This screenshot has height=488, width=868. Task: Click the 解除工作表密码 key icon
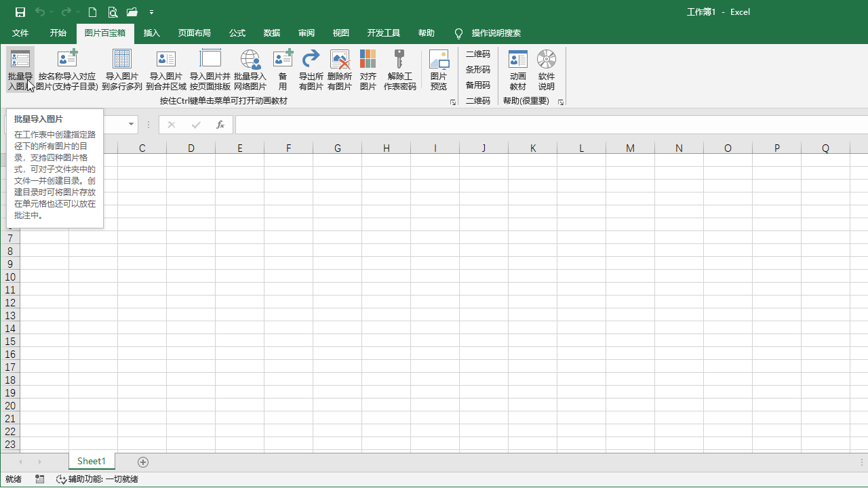(x=399, y=60)
